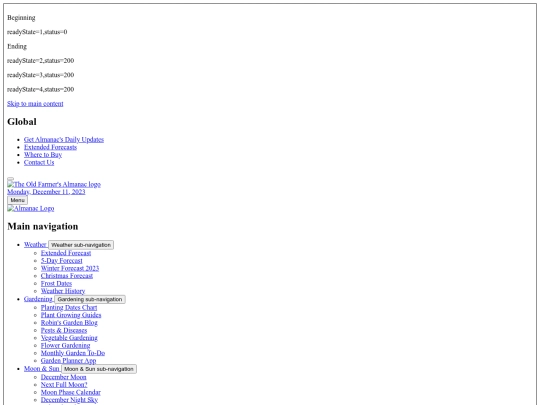This screenshot has width=540, height=405.
Task: Open Moon Phase Calendar link
Action: pyautogui.click(x=71, y=392)
